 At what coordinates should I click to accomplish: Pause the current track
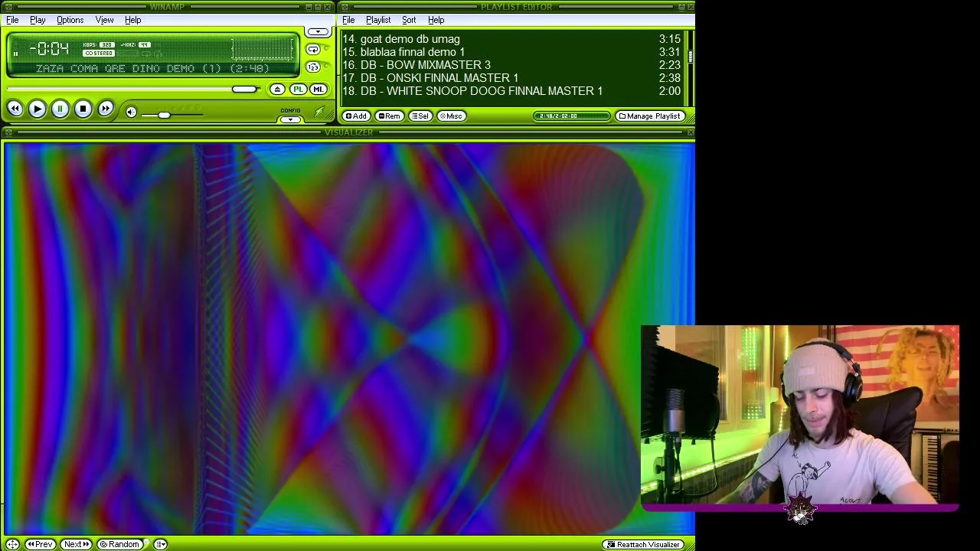click(x=60, y=109)
